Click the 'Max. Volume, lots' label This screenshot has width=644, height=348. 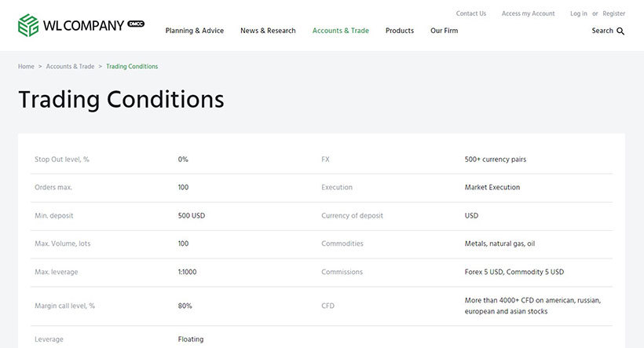point(62,244)
